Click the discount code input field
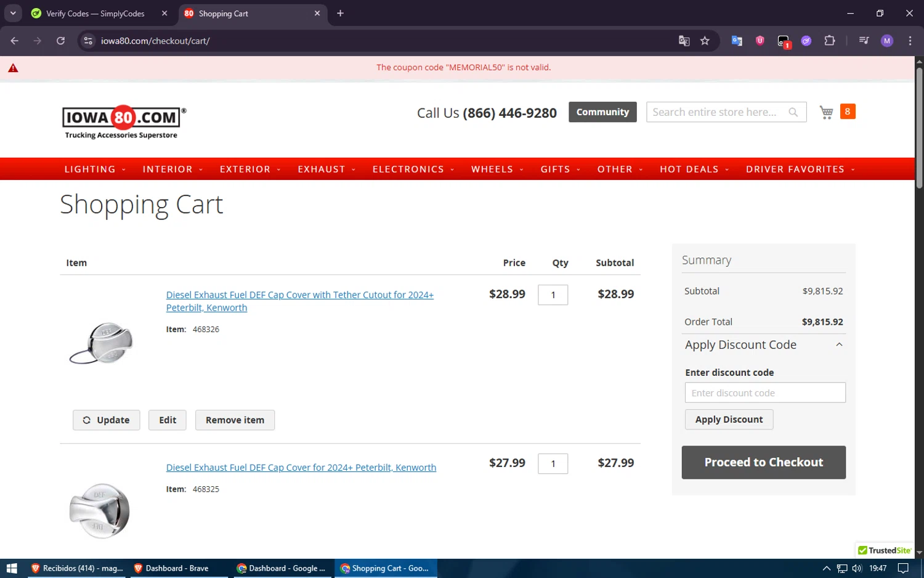The width and height of the screenshot is (924, 578). coord(765,393)
